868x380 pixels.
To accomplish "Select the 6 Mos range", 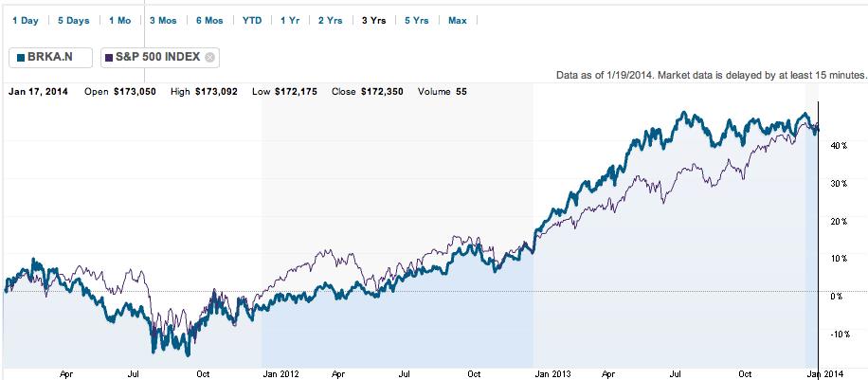I will pos(211,20).
